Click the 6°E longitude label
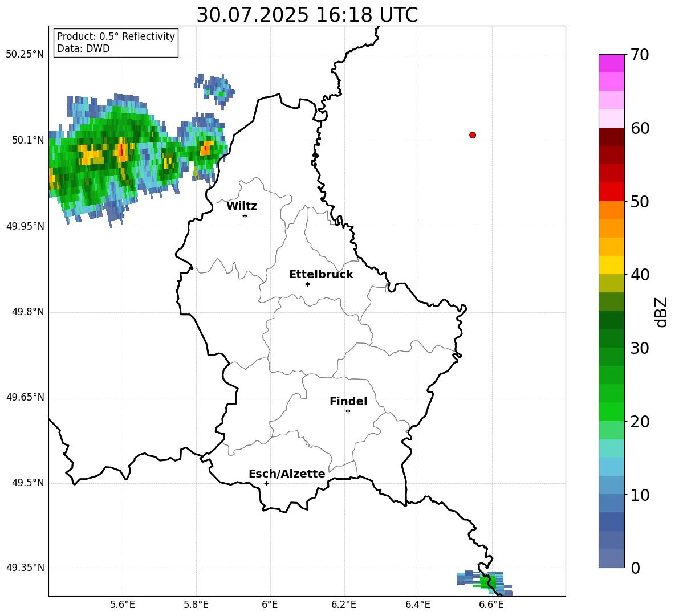Image resolution: width=675 pixels, height=616 pixels. pyautogui.click(x=270, y=605)
